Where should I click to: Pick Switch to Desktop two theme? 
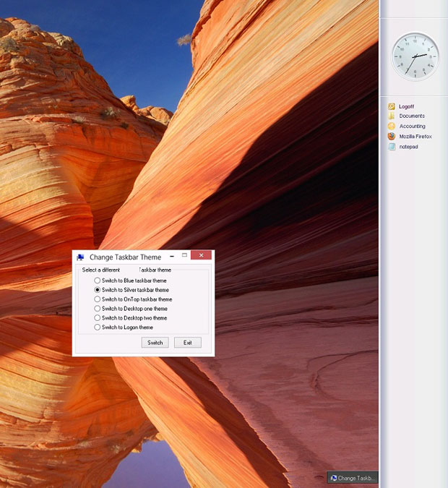pos(131,318)
